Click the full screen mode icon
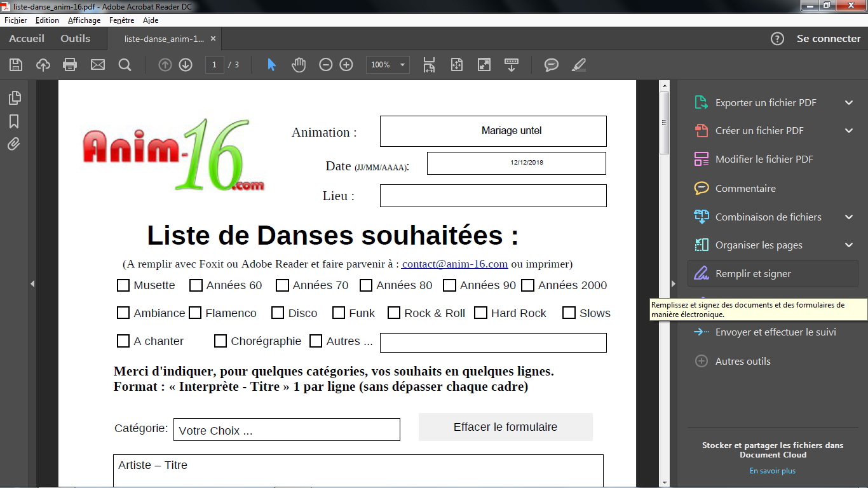868x488 pixels. [x=484, y=65]
